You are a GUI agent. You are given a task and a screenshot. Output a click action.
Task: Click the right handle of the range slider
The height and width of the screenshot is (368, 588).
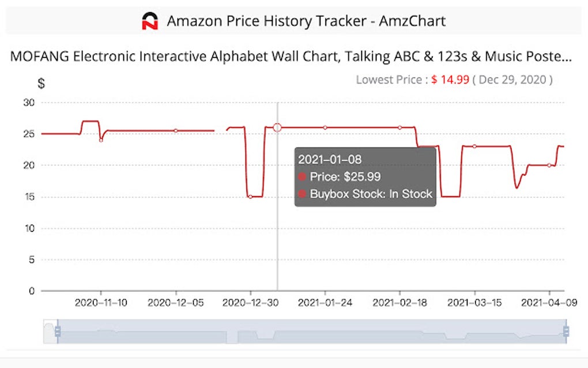coord(566,331)
